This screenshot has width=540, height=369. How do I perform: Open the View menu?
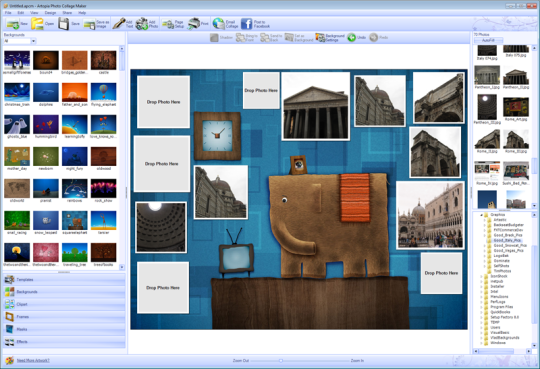(34, 13)
